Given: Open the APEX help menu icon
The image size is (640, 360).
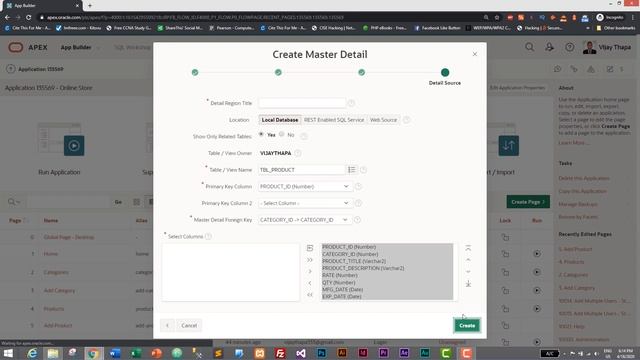Looking at the screenshot, I should pyautogui.click(x=569, y=47).
